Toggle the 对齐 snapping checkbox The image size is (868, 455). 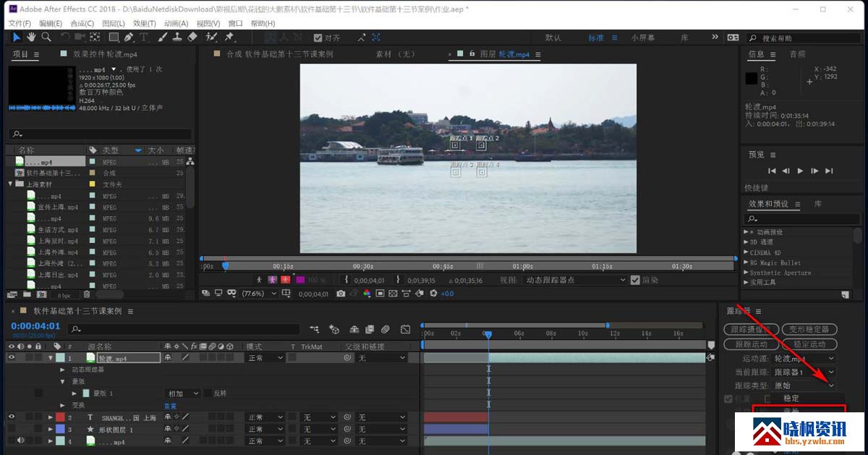318,38
